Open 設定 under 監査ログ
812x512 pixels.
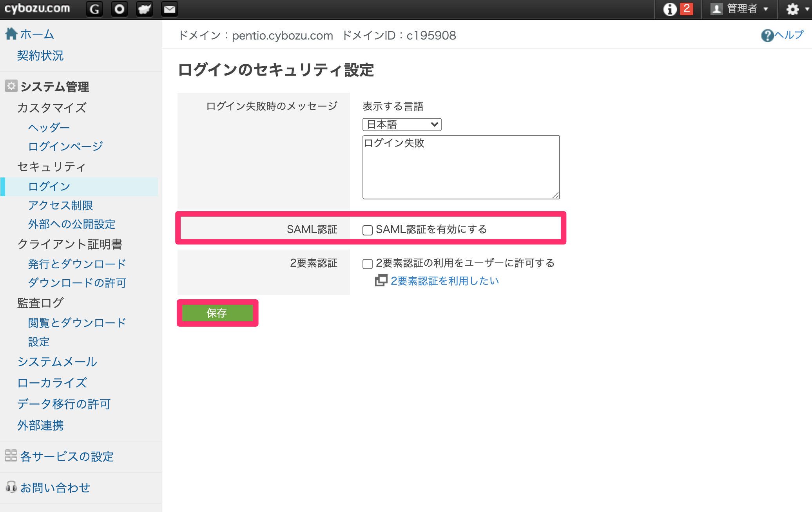tap(39, 342)
